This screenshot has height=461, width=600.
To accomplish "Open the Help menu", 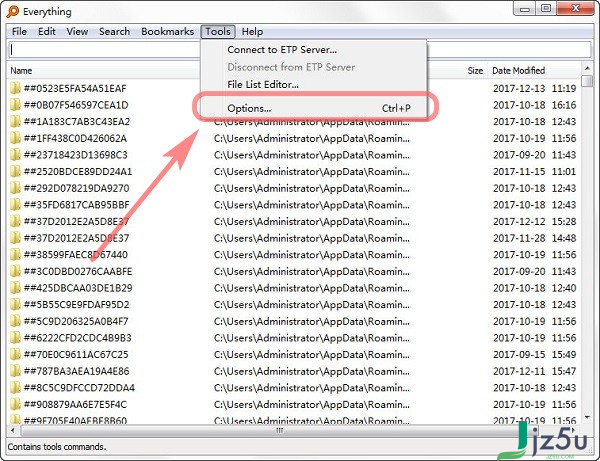I will point(252,31).
